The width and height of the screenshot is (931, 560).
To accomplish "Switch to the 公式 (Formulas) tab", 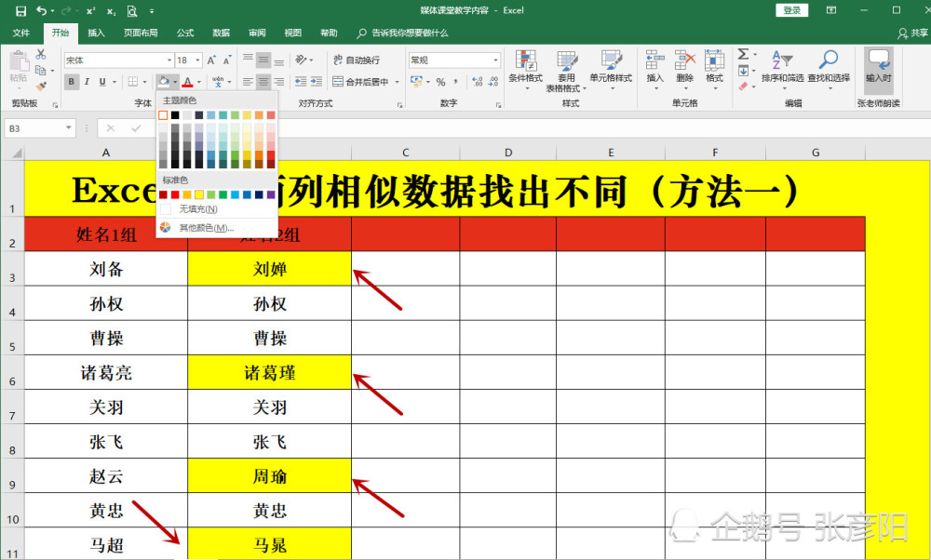I will (185, 33).
